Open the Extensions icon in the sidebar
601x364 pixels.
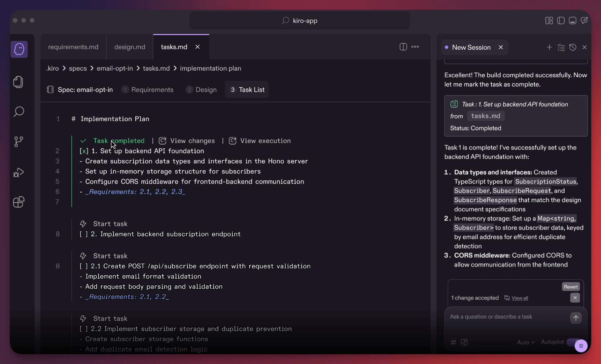[x=19, y=202]
